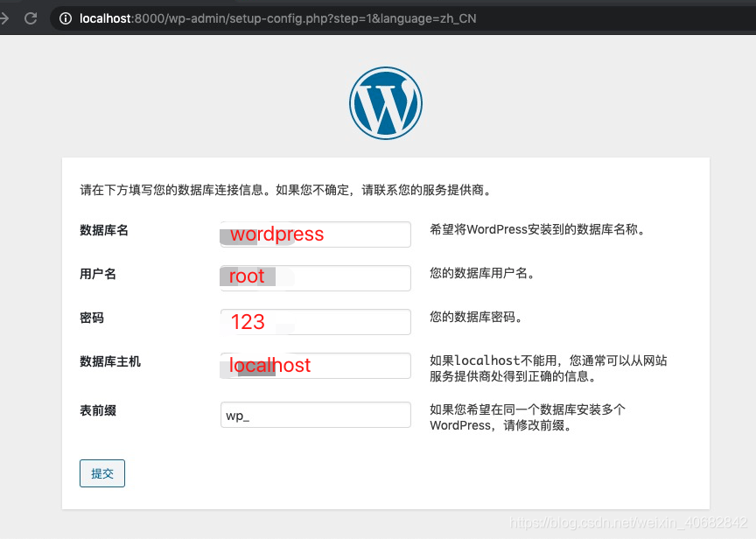The height and width of the screenshot is (539, 756).
Task: Reload the page with the refresh icon
Action: coord(31,18)
